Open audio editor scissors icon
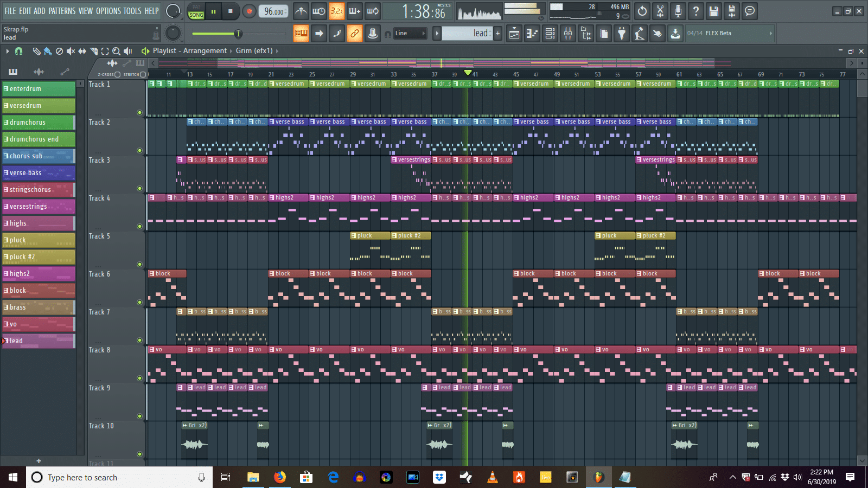868x488 pixels. point(660,11)
